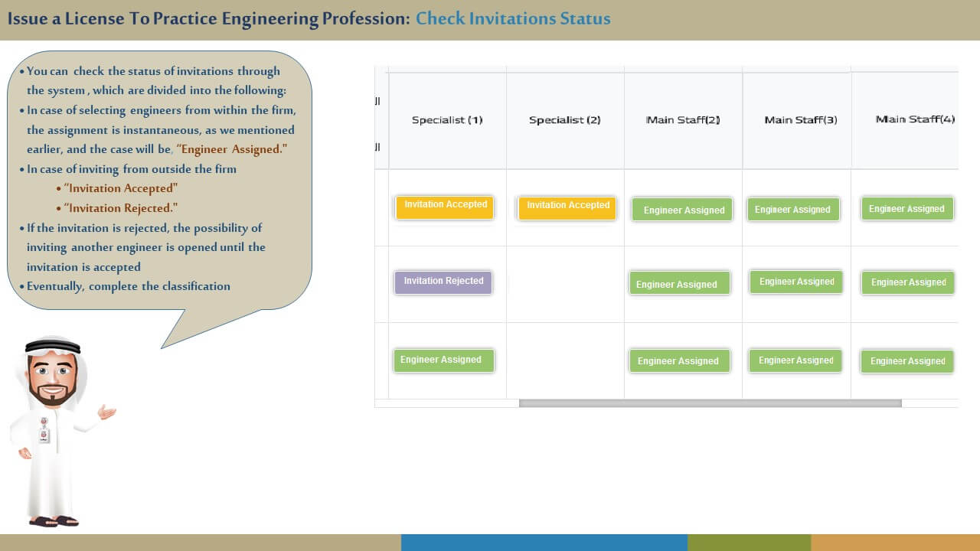Select the Specialist (1) column header
980x551 pixels.
(447, 120)
